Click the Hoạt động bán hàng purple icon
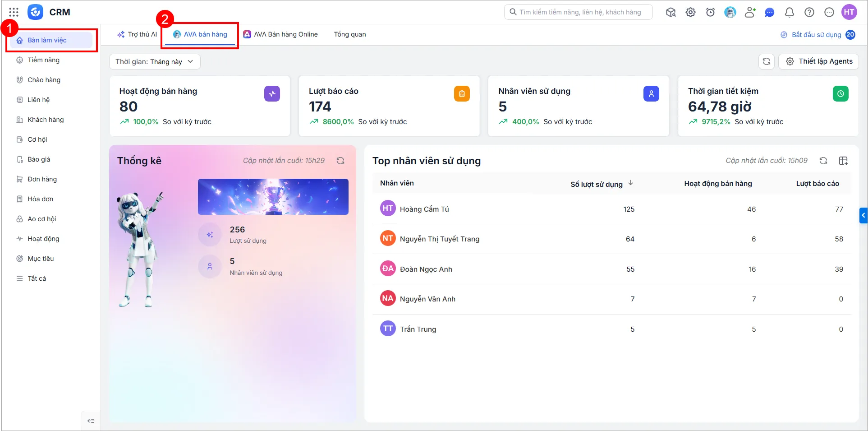The image size is (868, 431). click(272, 94)
